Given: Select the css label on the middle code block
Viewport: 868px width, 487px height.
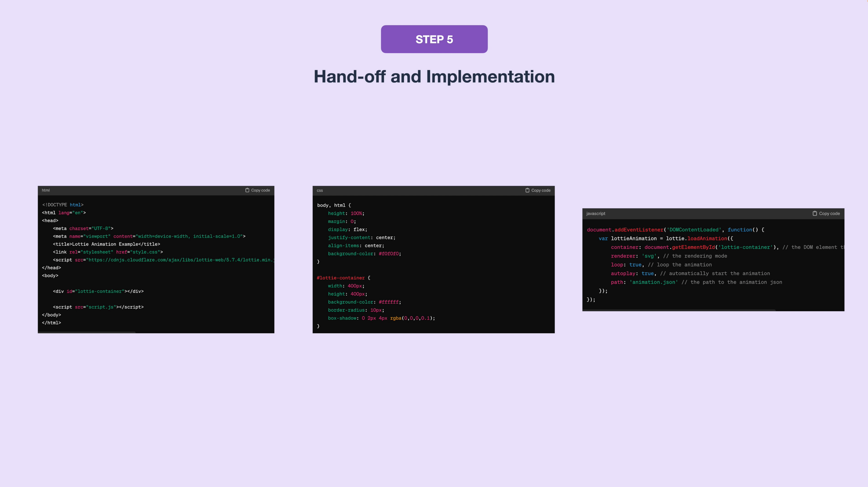Looking at the screenshot, I should (x=320, y=190).
